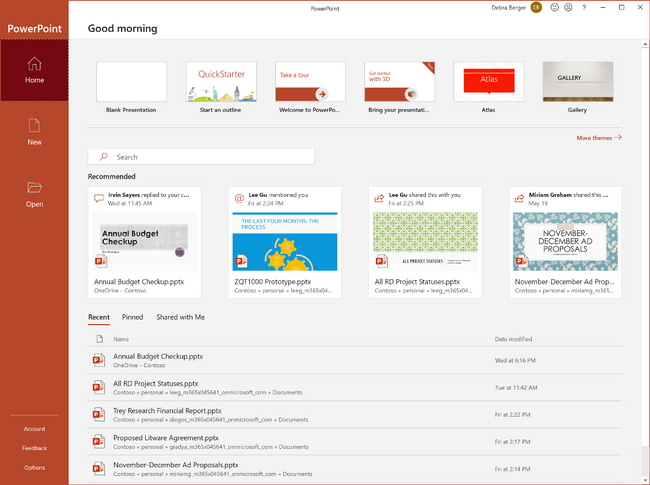Image resolution: width=650 pixels, height=485 pixels.
Task: Switch to the Recent tab
Action: [x=99, y=317]
